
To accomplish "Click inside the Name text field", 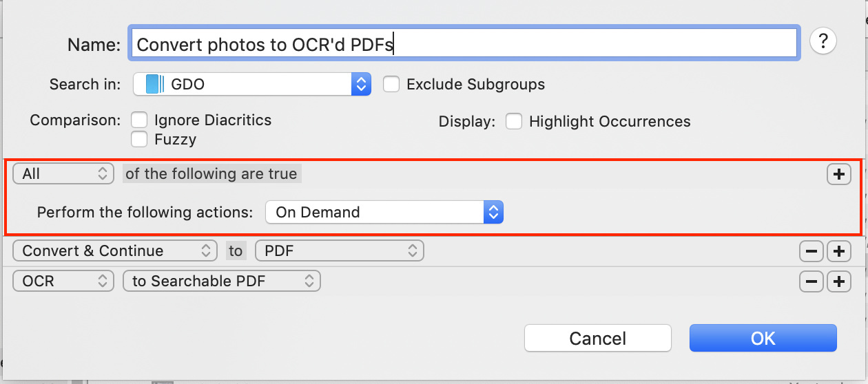I will (462, 44).
